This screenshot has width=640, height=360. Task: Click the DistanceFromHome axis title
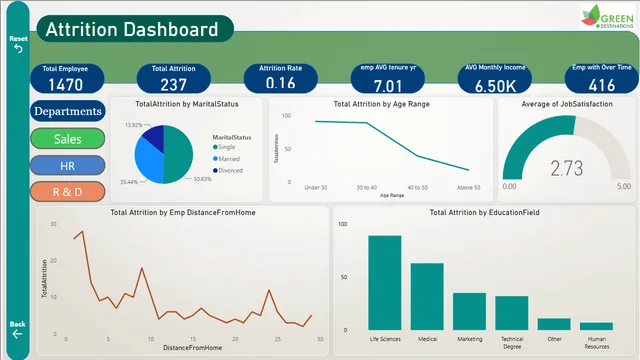[193, 348]
